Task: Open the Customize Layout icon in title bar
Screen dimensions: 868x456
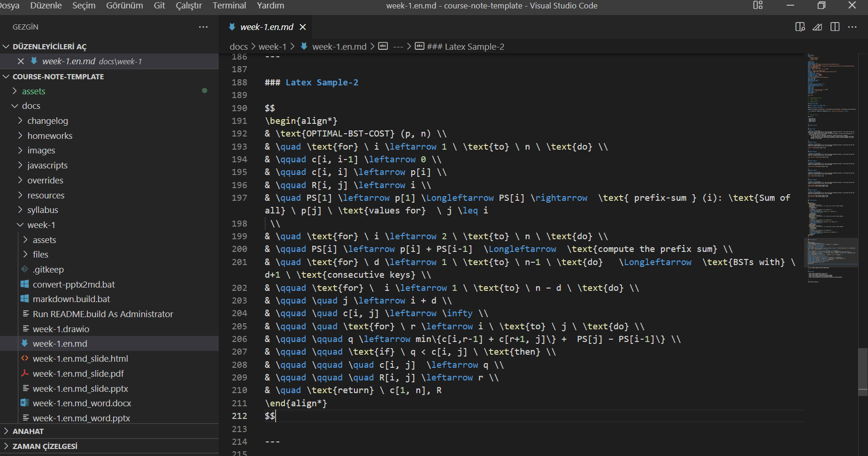Action: click(758, 6)
